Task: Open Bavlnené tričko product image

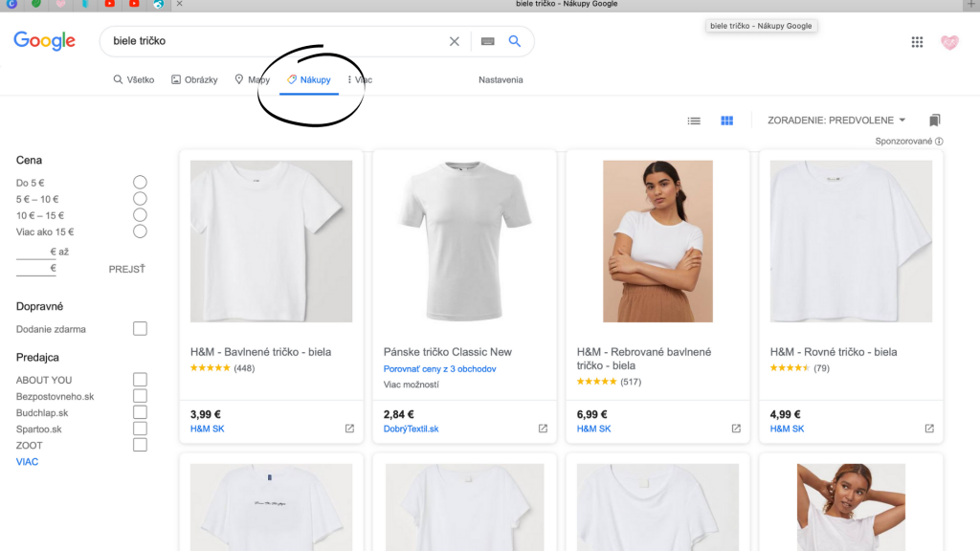Action: tap(271, 241)
